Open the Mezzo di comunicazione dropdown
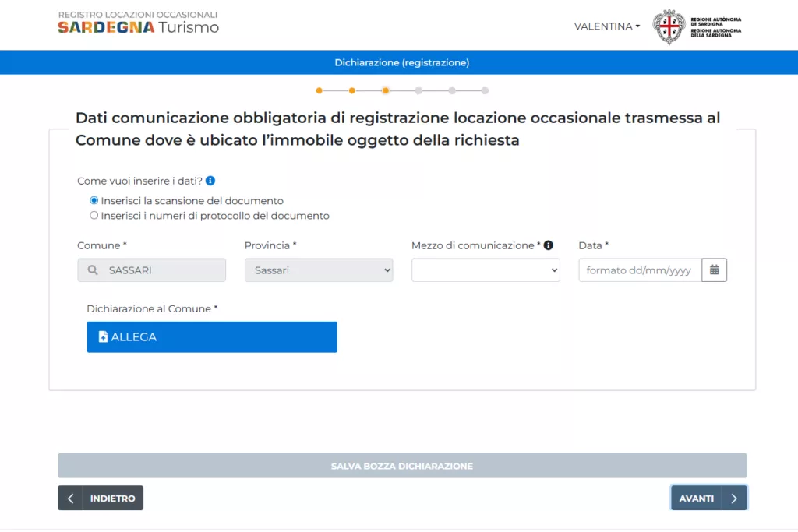The height and width of the screenshot is (532, 798). coord(485,270)
